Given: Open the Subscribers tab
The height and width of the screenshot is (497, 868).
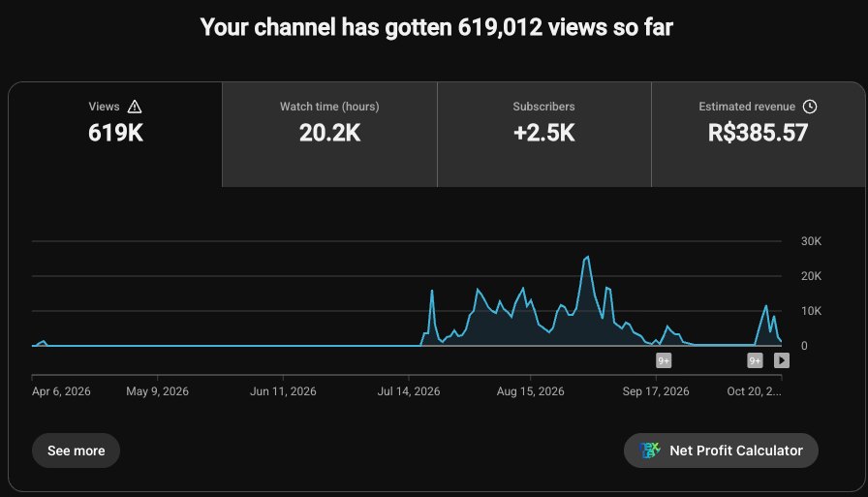Looking at the screenshot, I should (544, 135).
